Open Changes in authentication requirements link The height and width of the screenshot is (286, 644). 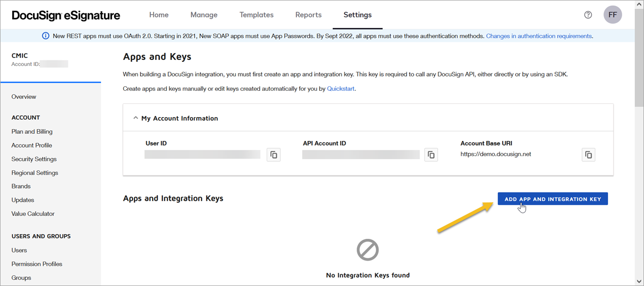tap(539, 36)
